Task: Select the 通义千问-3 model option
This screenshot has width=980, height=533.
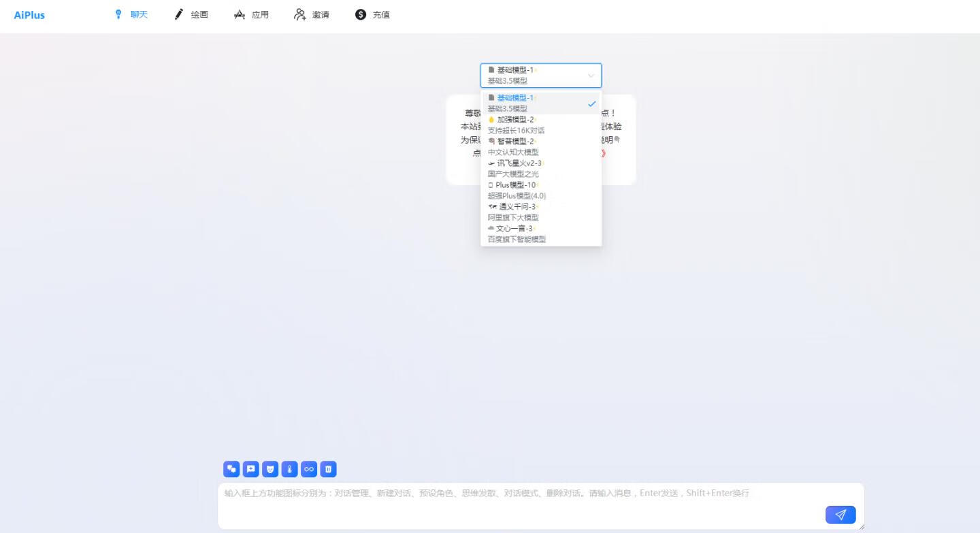Action: point(541,212)
